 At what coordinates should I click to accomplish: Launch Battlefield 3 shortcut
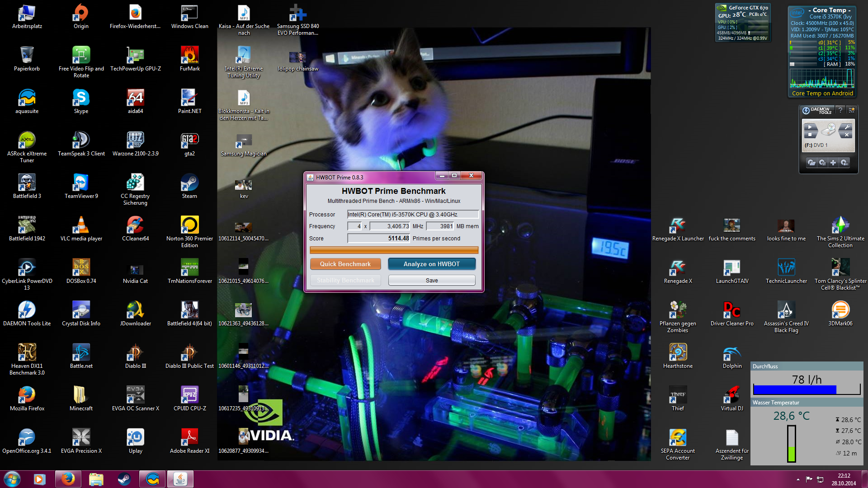point(27,187)
